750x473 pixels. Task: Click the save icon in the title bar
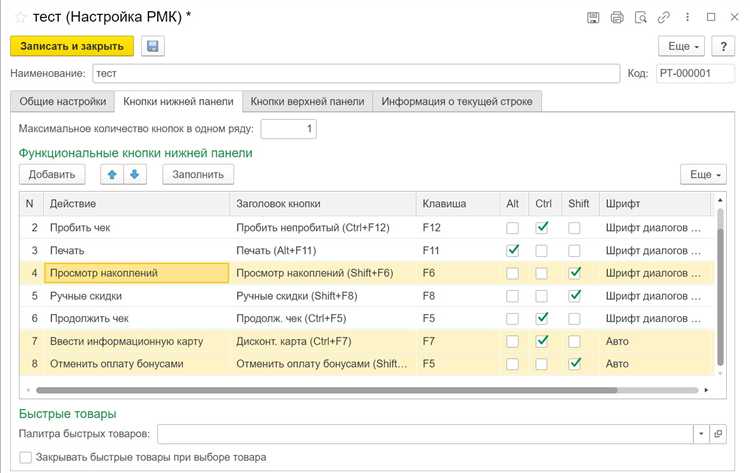pyautogui.click(x=593, y=17)
